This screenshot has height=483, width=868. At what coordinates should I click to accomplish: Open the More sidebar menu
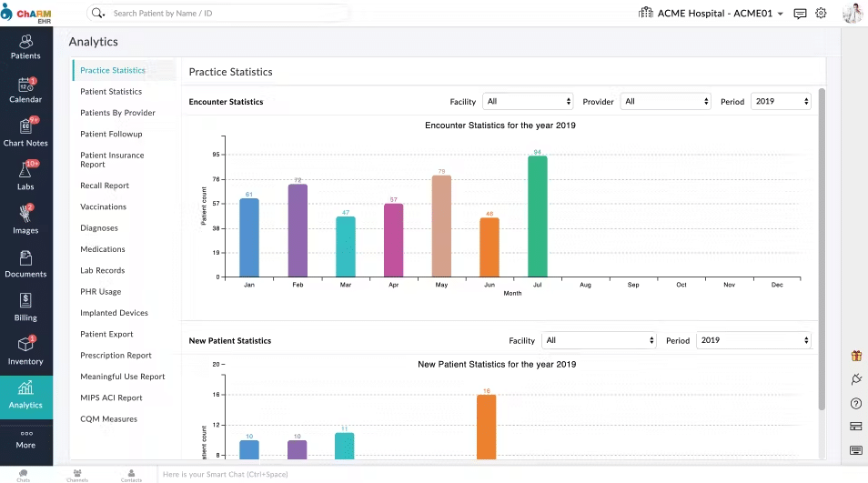tap(25, 441)
